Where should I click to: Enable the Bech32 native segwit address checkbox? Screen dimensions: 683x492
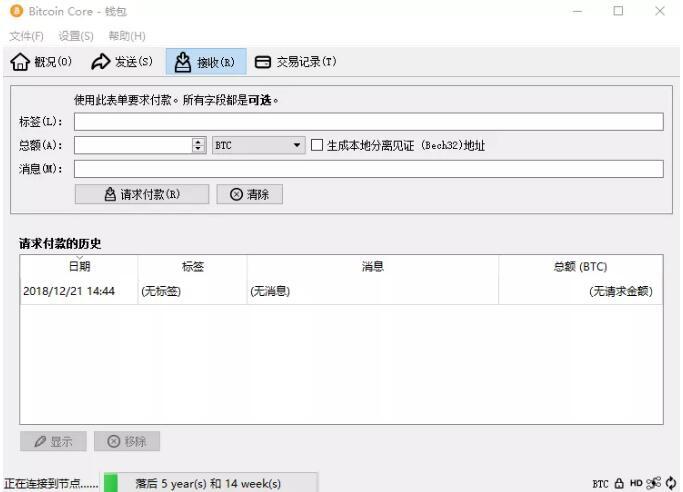[x=317, y=145]
